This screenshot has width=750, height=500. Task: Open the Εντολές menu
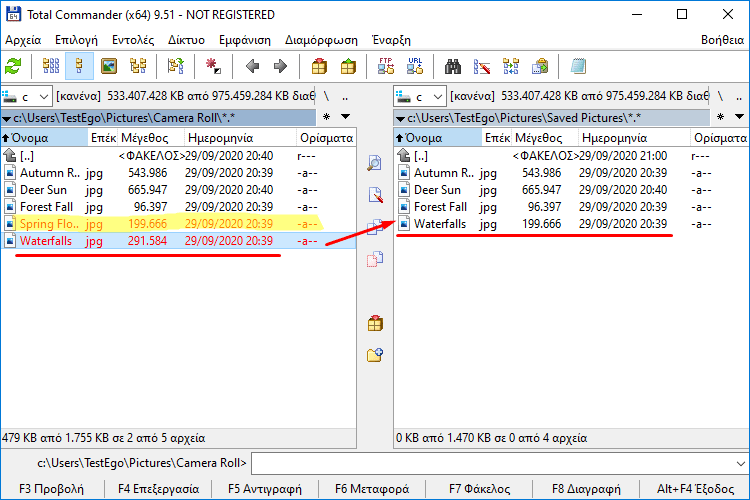pos(133,40)
